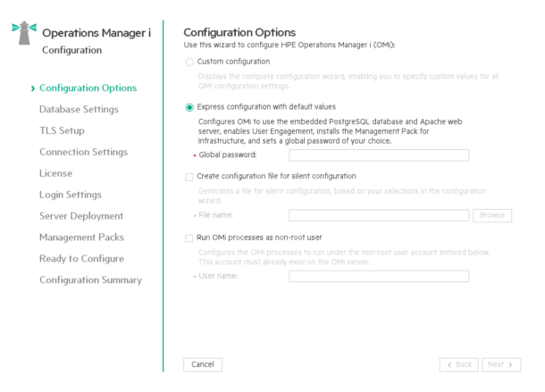Check Run OMi processes as non-root user
The height and width of the screenshot is (392, 545).
tap(189, 238)
